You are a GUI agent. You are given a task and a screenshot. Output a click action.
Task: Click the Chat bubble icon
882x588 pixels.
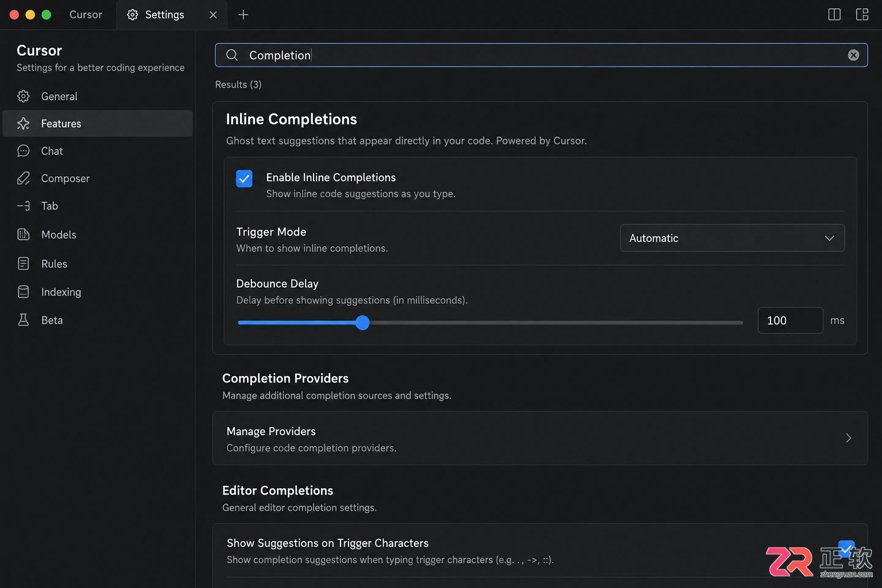tap(23, 151)
